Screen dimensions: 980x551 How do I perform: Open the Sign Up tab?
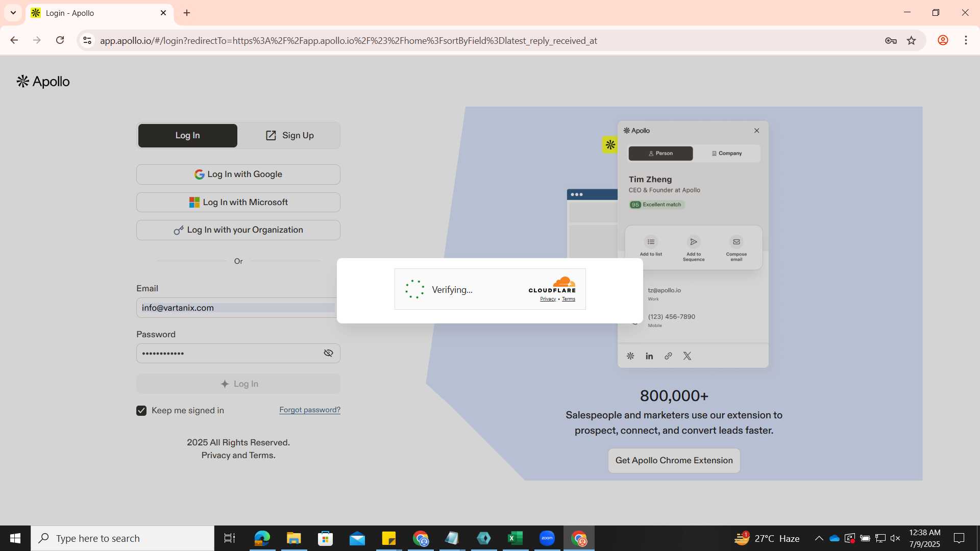pos(289,136)
